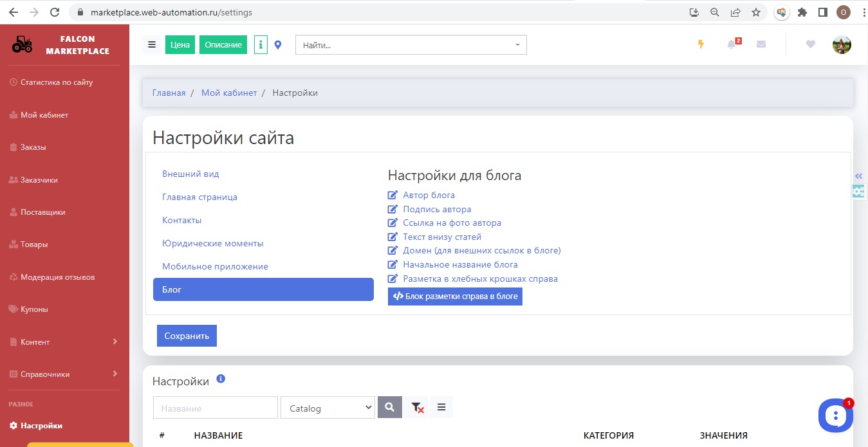This screenshot has height=447, width=868.
Task: Click the heart favorites icon
Action: tap(810, 44)
